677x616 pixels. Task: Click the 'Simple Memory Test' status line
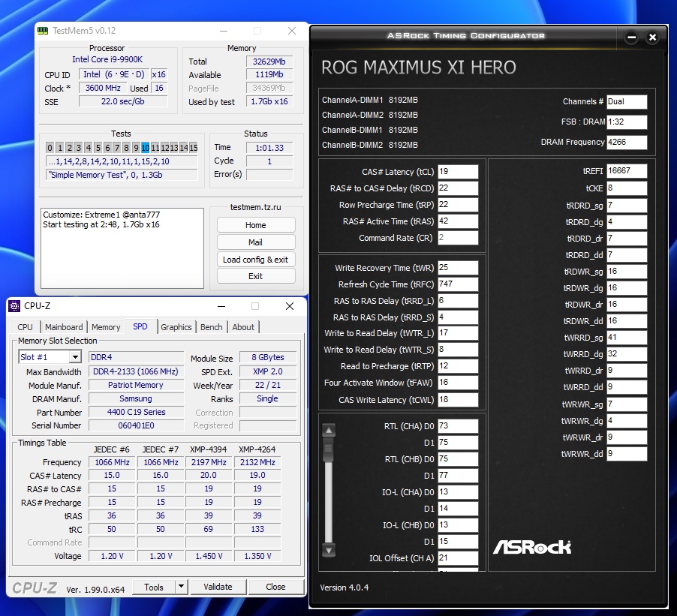tap(122, 175)
